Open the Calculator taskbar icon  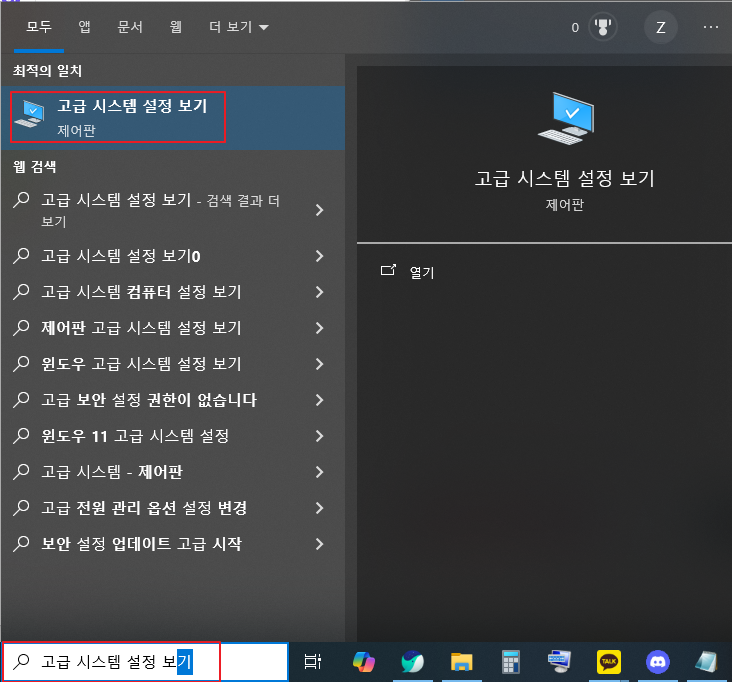(511, 661)
